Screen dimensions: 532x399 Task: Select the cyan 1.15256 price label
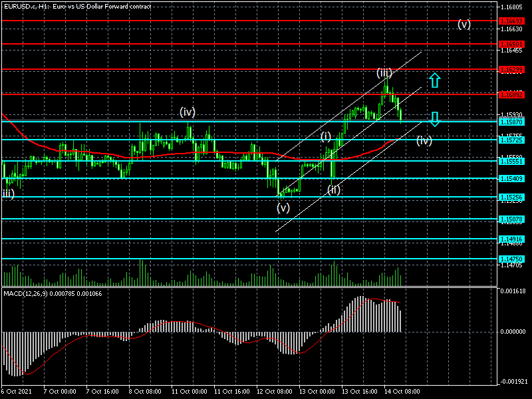[511, 197]
